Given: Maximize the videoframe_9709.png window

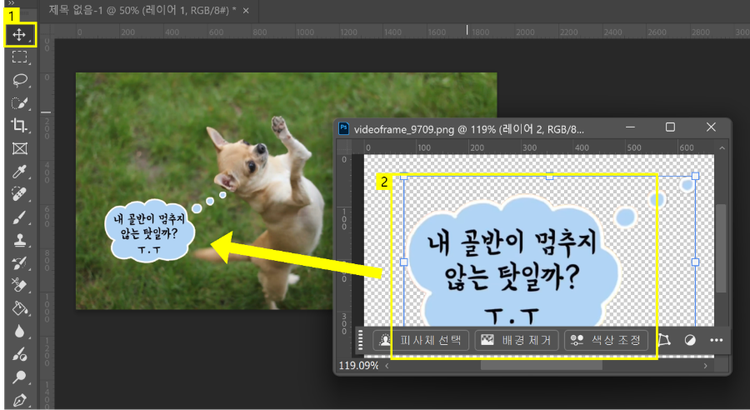Looking at the screenshot, I should pyautogui.click(x=671, y=127).
